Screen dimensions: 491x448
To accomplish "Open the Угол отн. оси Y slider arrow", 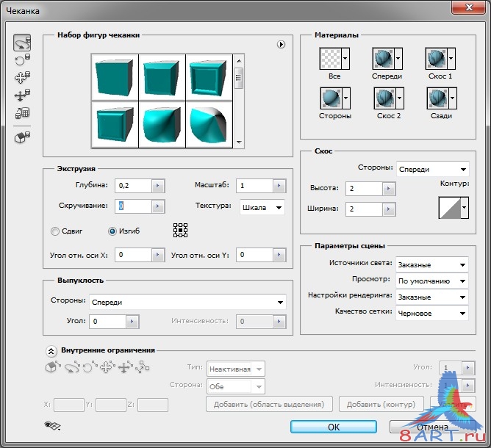I will (279, 255).
